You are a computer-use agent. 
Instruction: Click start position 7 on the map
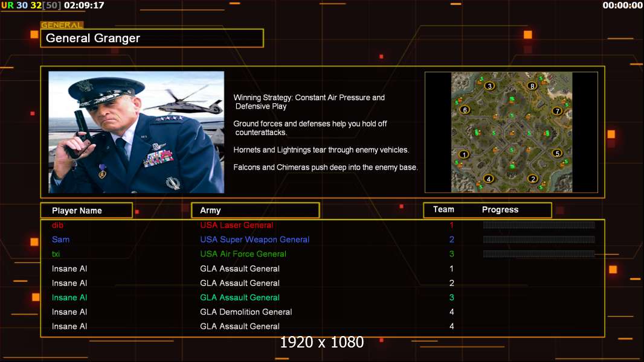coord(557,111)
